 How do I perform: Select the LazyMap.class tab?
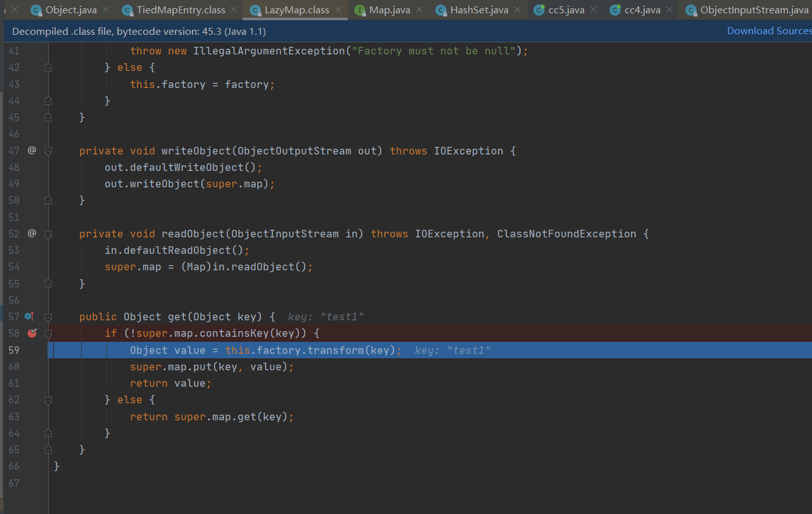298,10
